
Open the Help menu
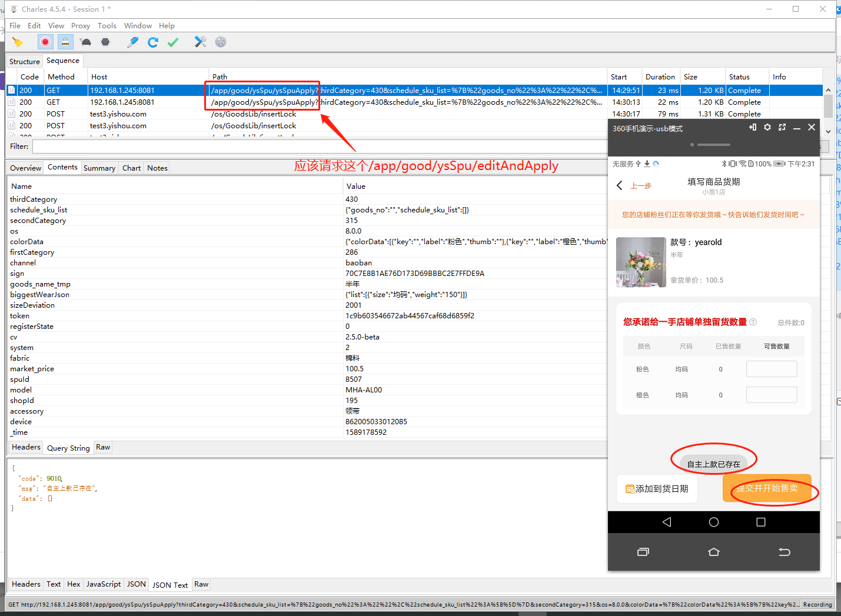(167, 26)
